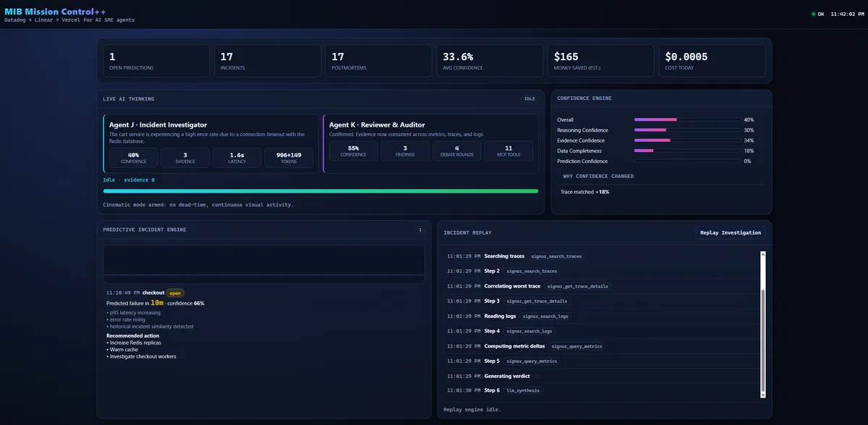Click Agent K's 3 Findings tile

pyautogui.click(x=405, y=151)
